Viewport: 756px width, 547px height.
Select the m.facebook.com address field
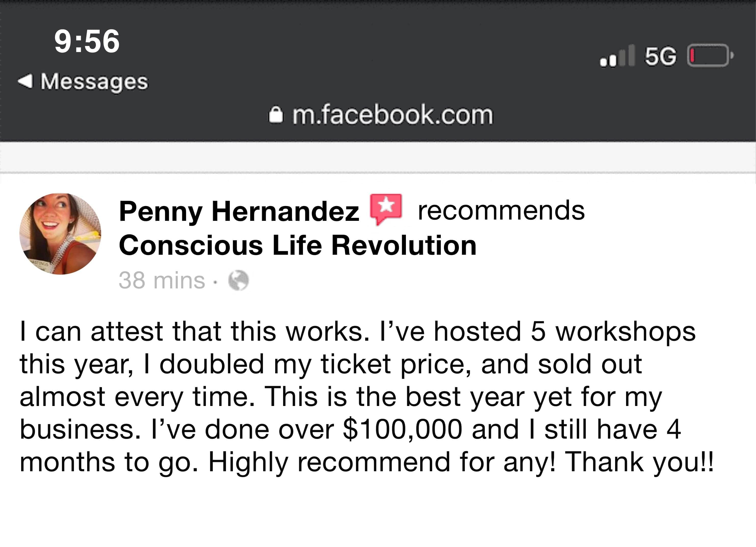(392, 115)
